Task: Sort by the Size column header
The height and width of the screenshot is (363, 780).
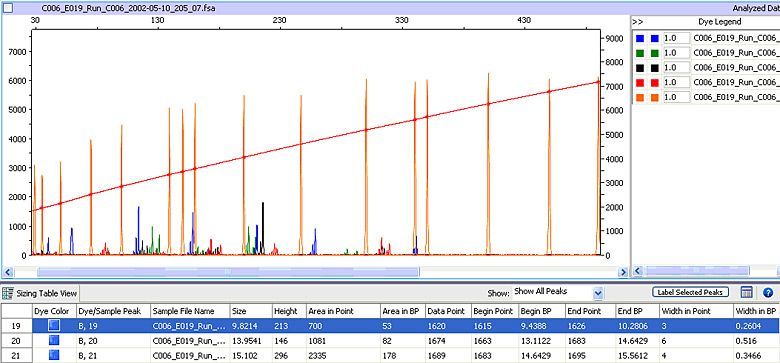Action: tap(250, 311)
